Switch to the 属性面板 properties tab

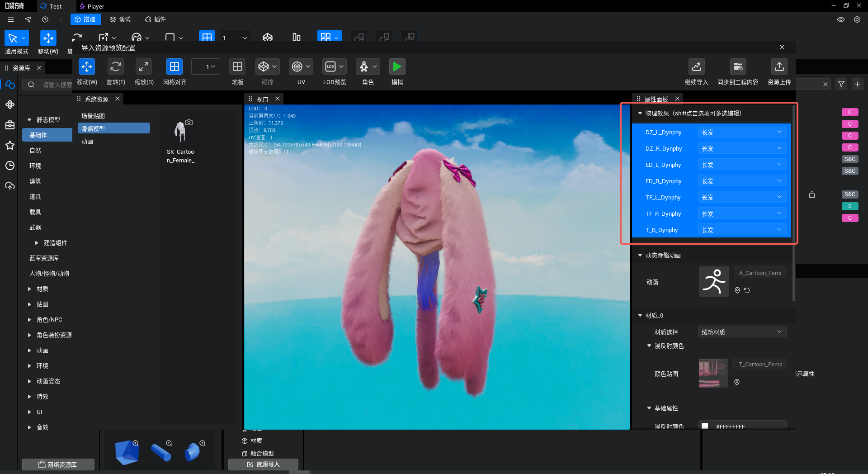(x=656, y=99)
